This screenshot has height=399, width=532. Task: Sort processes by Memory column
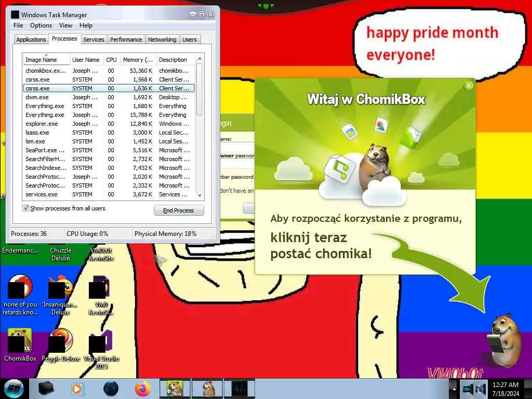(x=138, y=60)
